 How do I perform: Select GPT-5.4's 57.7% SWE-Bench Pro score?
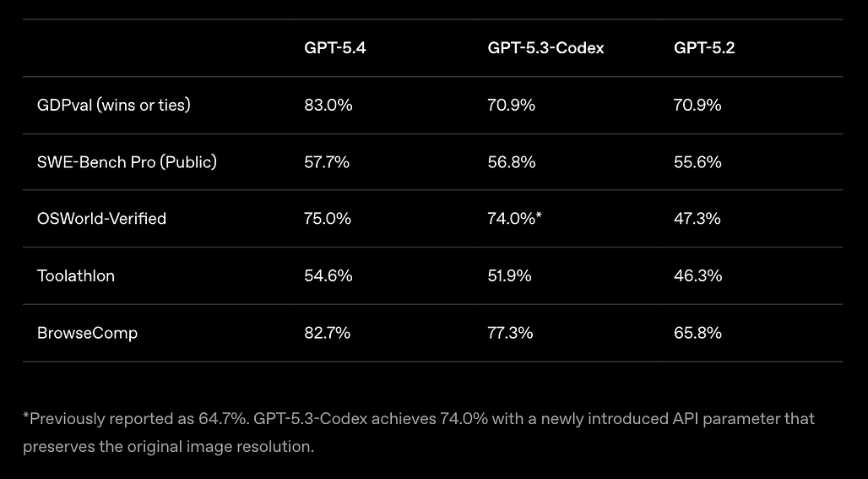coord(327,161)
